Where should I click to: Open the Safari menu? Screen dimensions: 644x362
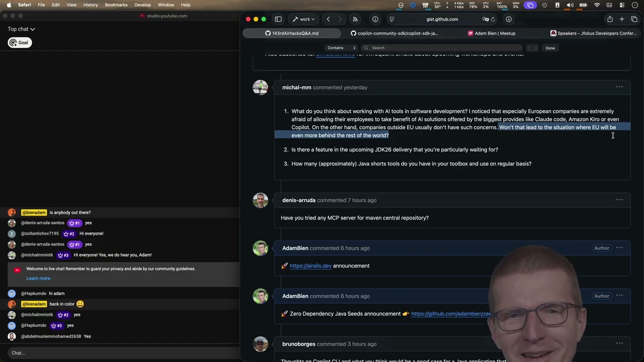click(24, 5)
